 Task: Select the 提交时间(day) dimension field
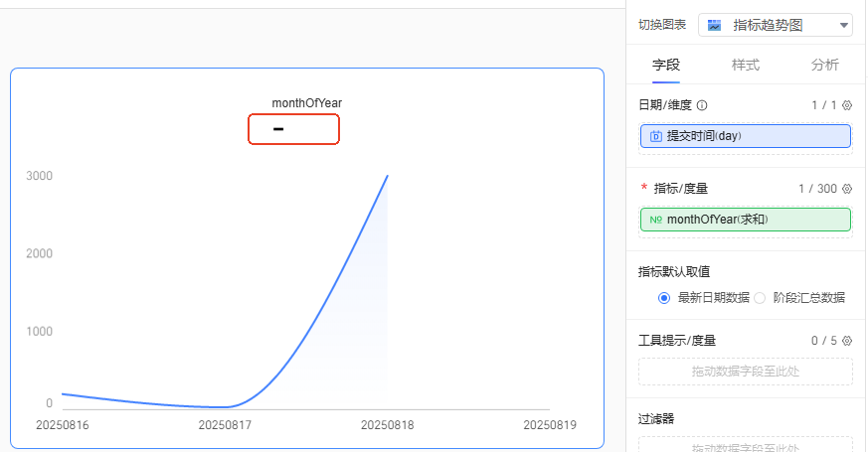[x=746, y=136]
